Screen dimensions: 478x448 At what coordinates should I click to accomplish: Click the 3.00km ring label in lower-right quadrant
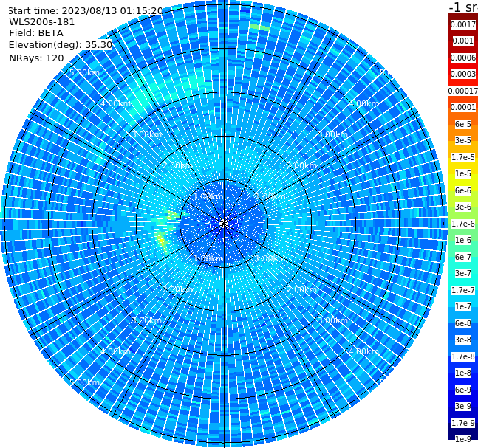[x=332, y=320]
